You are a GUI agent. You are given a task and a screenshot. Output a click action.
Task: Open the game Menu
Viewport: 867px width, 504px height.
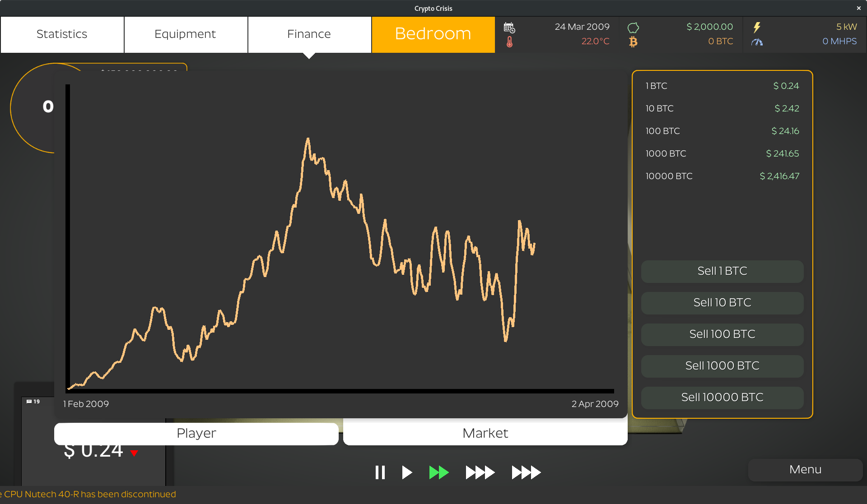(x=805, y=470)
